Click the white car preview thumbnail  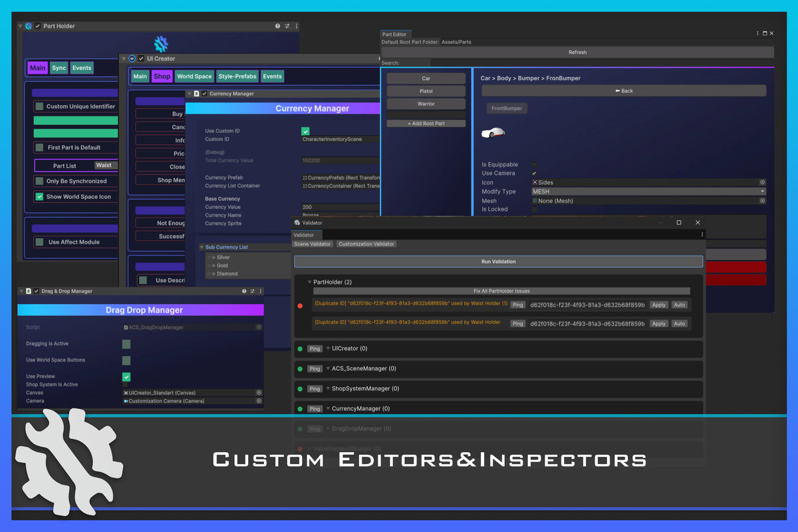pos(493,133)
